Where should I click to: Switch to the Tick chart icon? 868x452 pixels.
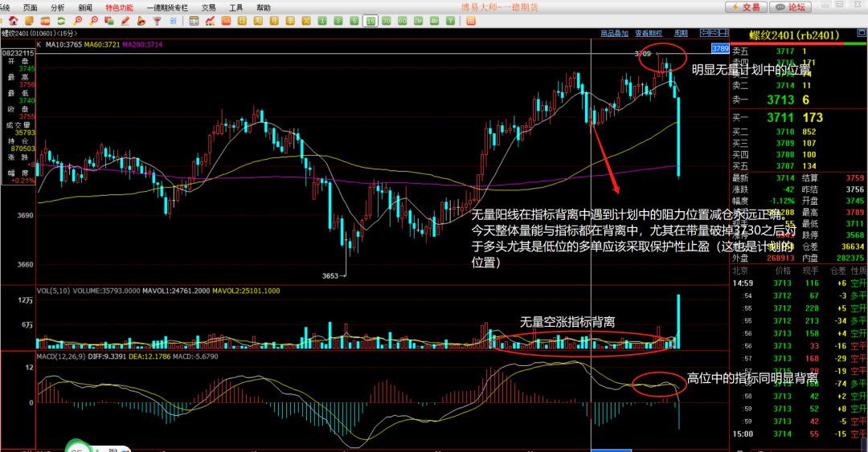pyautogui.click(x=226, y=21)
